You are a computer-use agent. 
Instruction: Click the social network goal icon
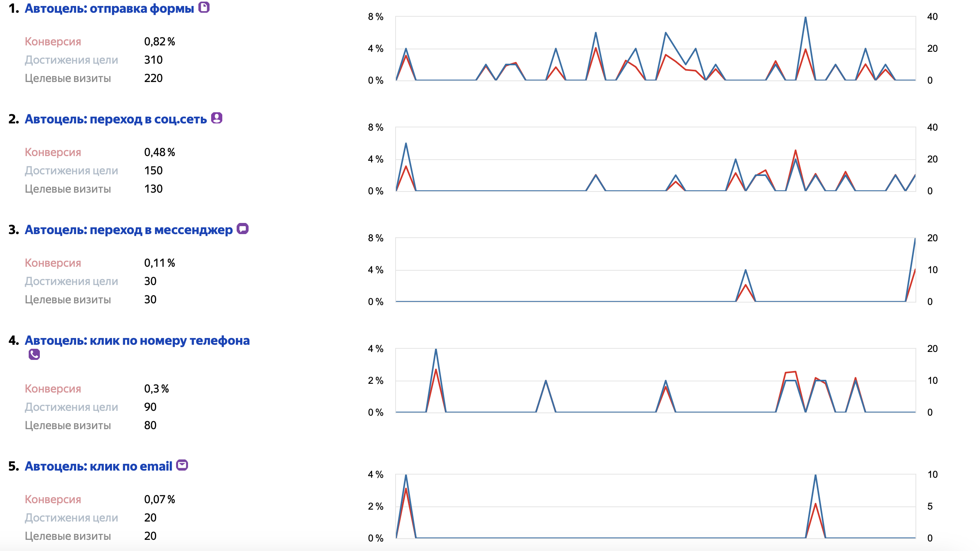[x=216, y=118]
